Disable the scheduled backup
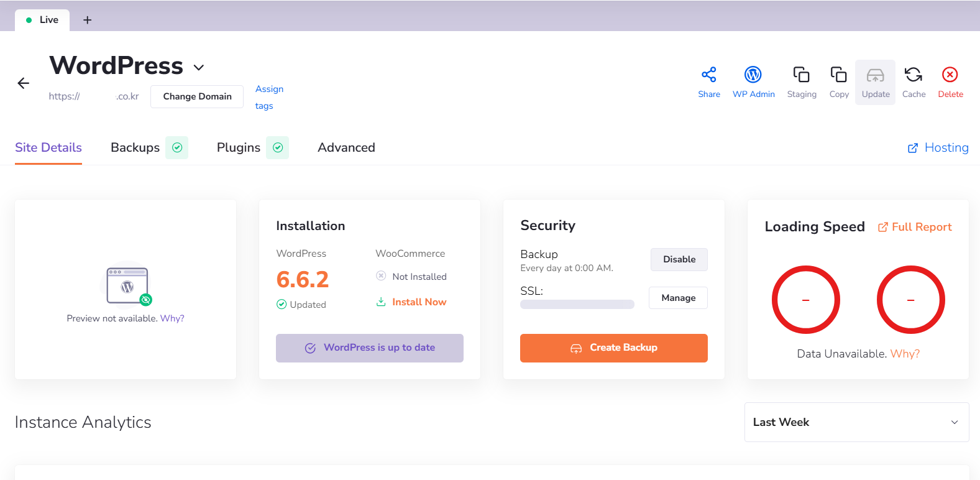The image size is (980, 480). click(679, 259)
